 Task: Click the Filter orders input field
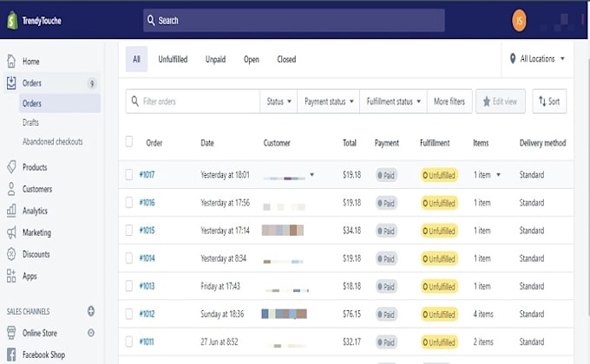[x=193, y=101]
